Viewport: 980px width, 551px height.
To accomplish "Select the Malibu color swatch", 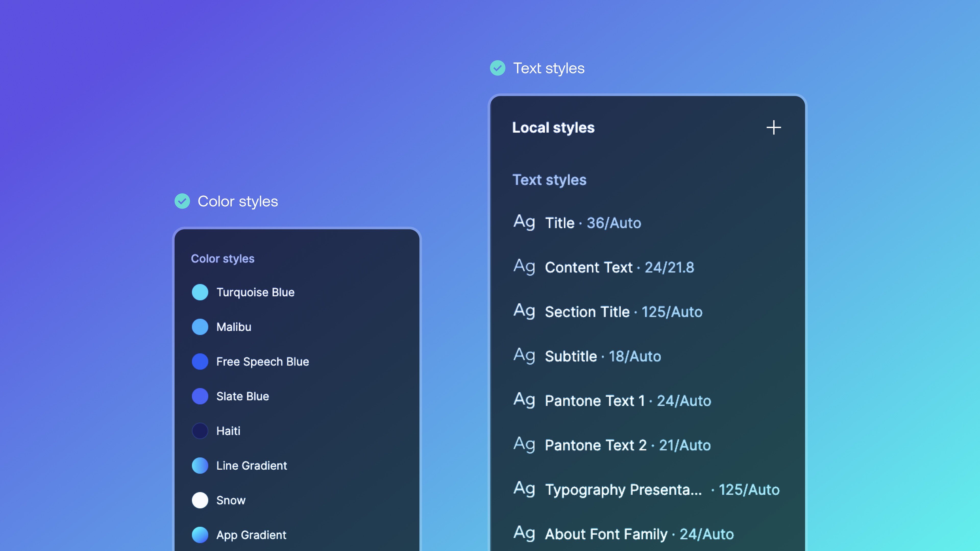I will [200, 327].
